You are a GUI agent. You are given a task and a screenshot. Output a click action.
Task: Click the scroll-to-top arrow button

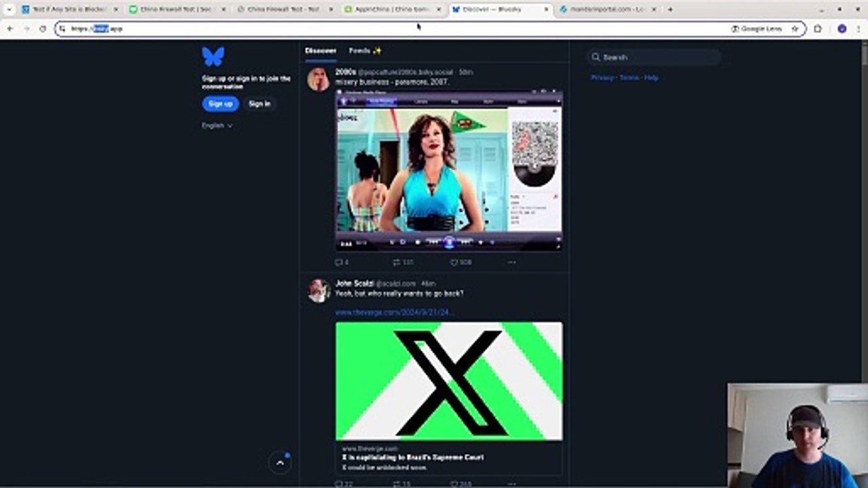click(280, 463)
